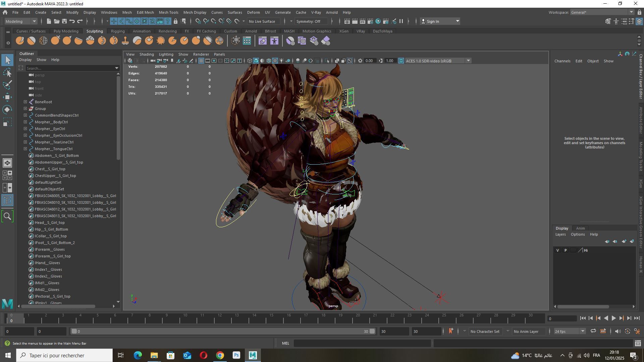The height and width of the screenshot is (362, 644).
Task: Toggle the color management icon in viewport
Action: click(x=401, y=61)
